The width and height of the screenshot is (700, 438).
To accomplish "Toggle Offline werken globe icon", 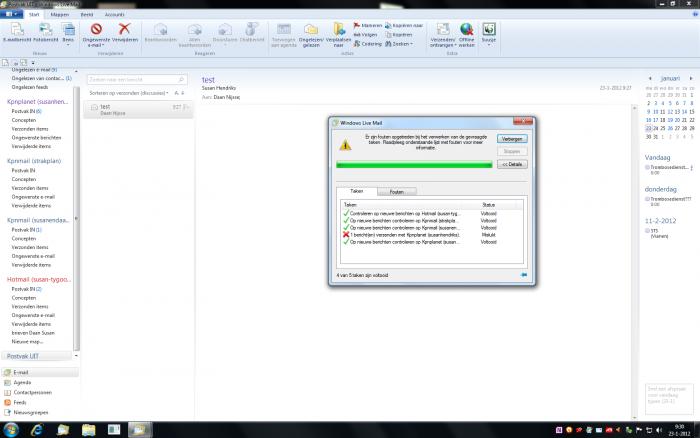I will pos(467,29).
